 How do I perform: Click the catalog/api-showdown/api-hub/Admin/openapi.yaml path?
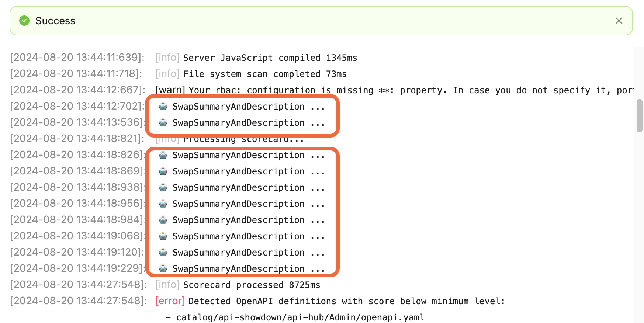point(300,317)
